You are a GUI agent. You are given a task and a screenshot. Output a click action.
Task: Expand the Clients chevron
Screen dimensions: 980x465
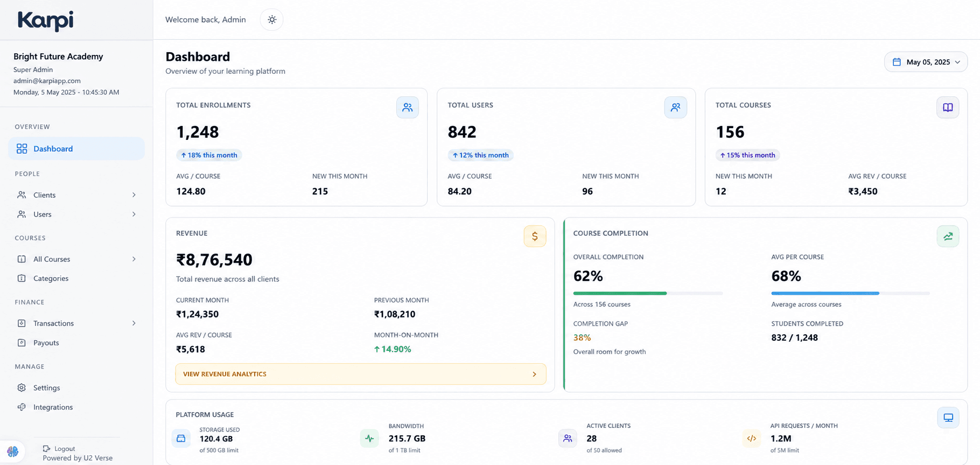point(134,195)
